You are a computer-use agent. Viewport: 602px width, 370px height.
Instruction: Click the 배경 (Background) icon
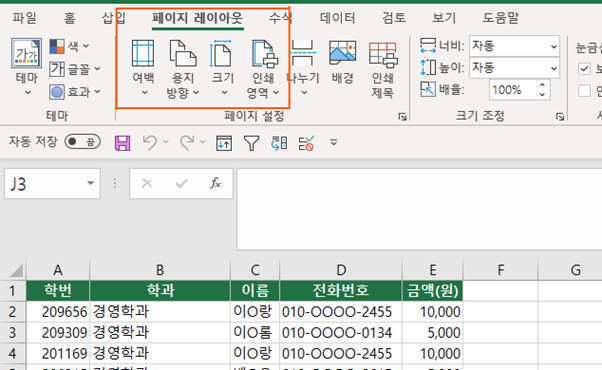coord(342,53)
